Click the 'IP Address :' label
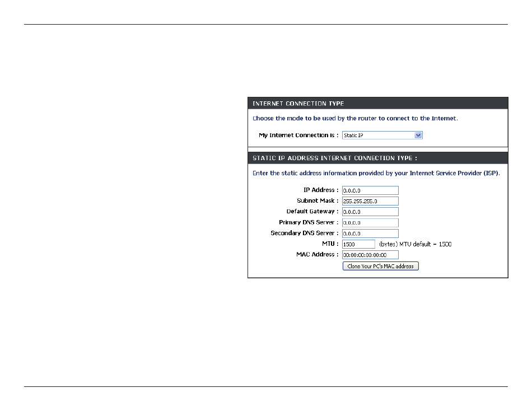 pos(321,190)
